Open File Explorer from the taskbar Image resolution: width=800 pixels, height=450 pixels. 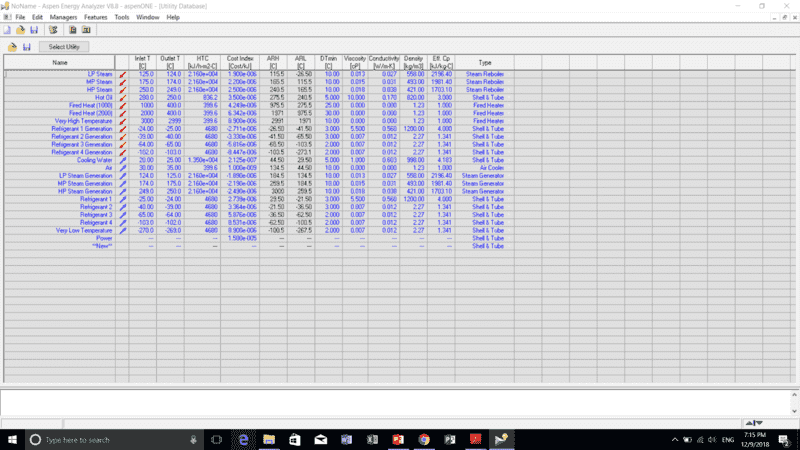click(x=268, y=440)
